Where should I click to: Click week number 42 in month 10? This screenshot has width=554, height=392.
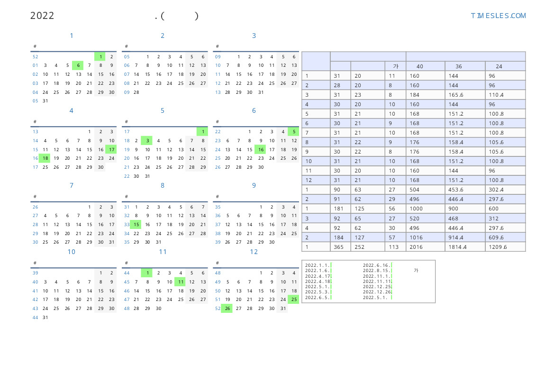pos(36,300)
